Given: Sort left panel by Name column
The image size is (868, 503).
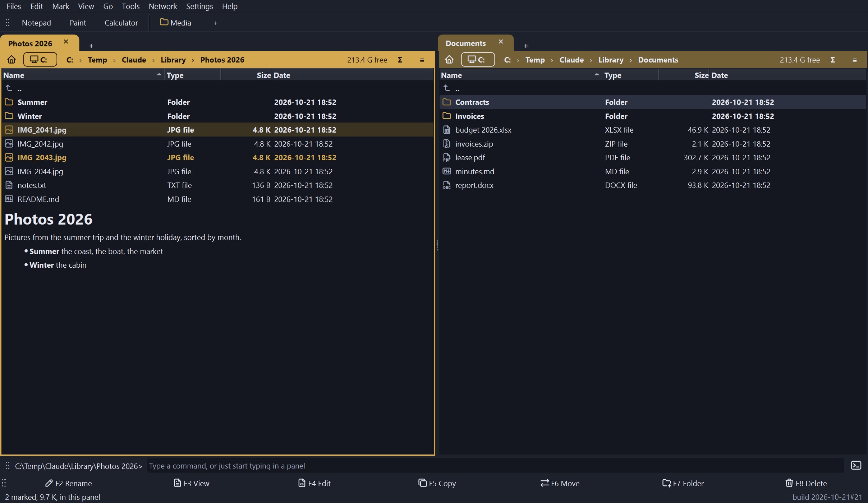Looking at the screenshot, I should point(83,75).
